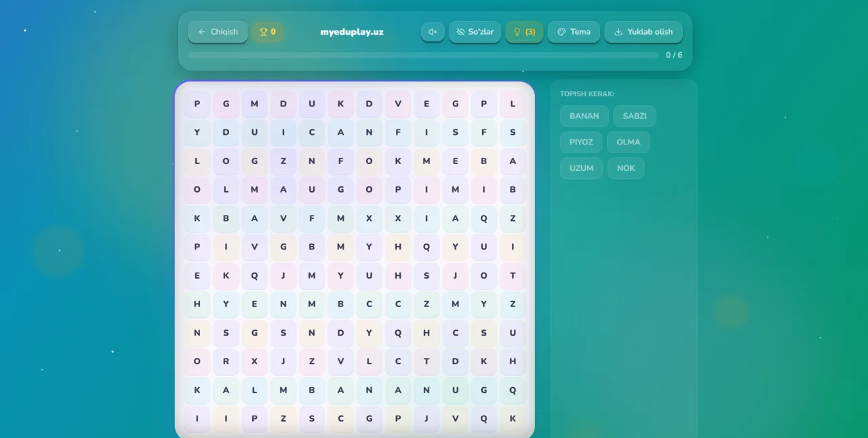Click the Yuklab olish download button

click(x=644, y=32)
